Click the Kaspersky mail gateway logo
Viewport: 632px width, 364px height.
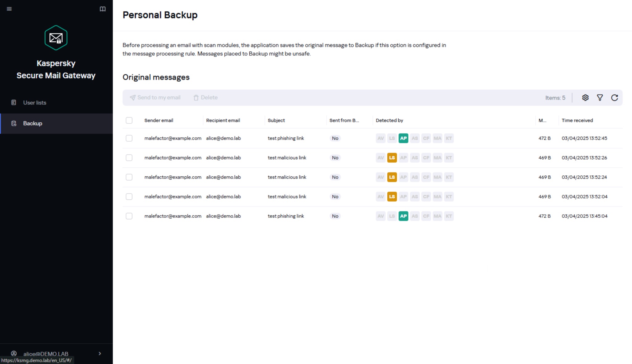pos(56,38)
